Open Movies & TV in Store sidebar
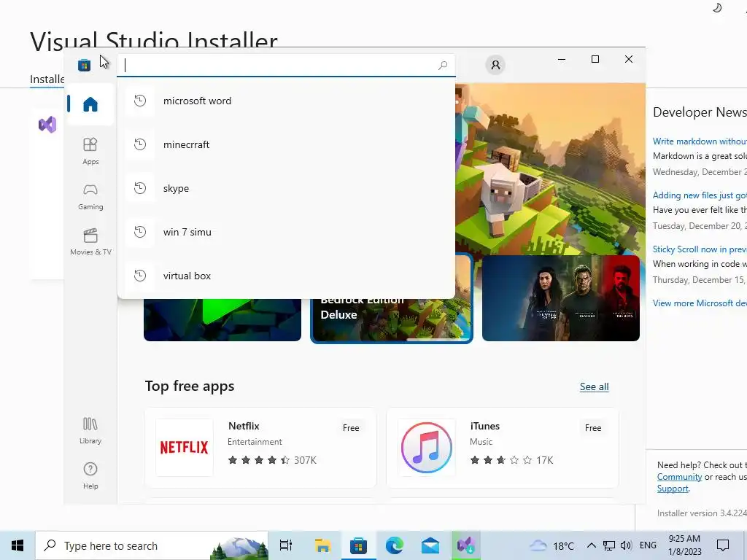 [90, 242]
